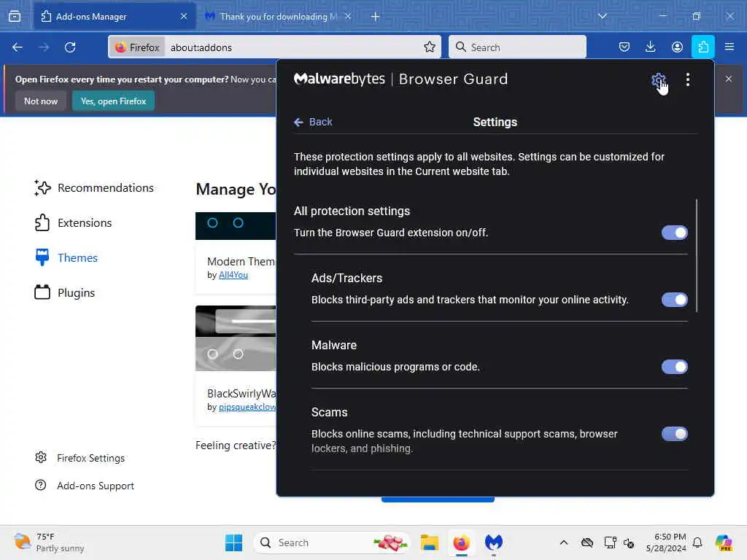The height and width of the screenshot is (560, 747).
Task: Go forward one page in Firefox
Action: (44, 47)
